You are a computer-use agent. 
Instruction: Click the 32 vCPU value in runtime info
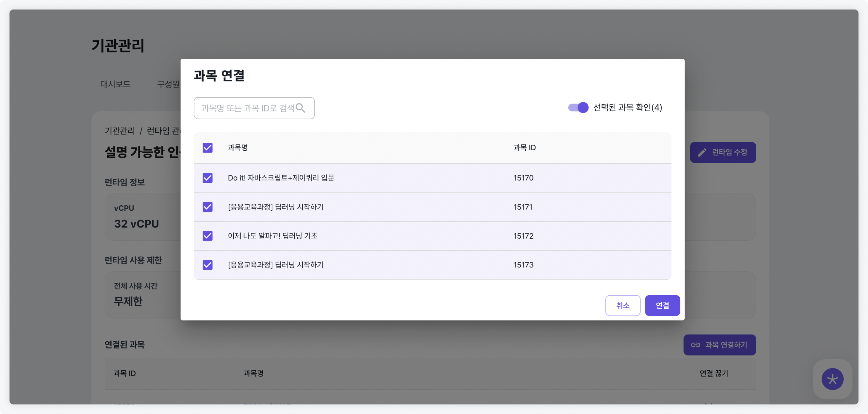pyautogui.click(x=136, y=224)
